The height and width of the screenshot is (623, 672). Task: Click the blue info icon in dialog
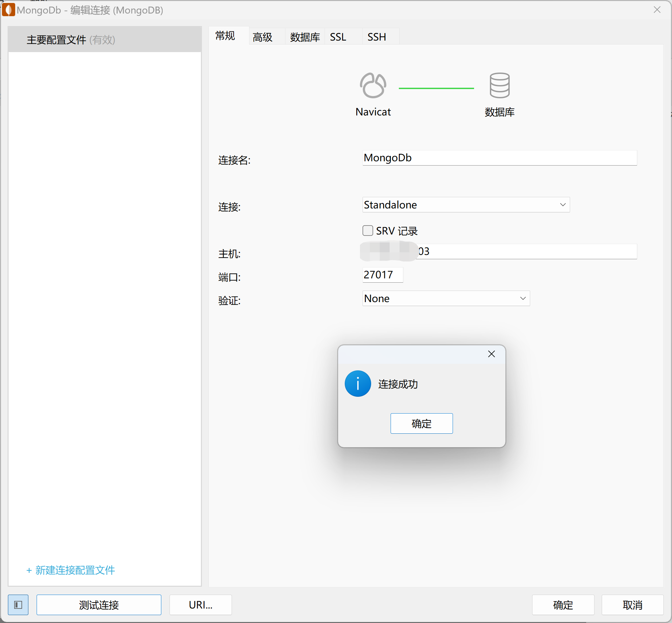click(x=357, y=384)
